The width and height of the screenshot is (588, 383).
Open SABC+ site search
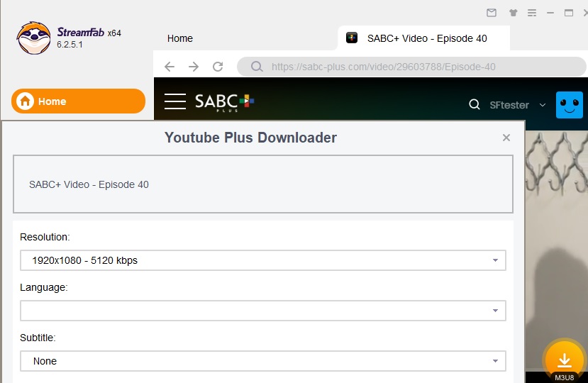(x=475, y=104)
